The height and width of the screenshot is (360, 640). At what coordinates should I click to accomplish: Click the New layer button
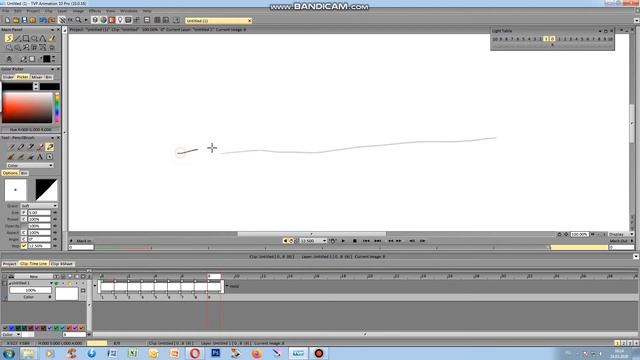(33, 276)
